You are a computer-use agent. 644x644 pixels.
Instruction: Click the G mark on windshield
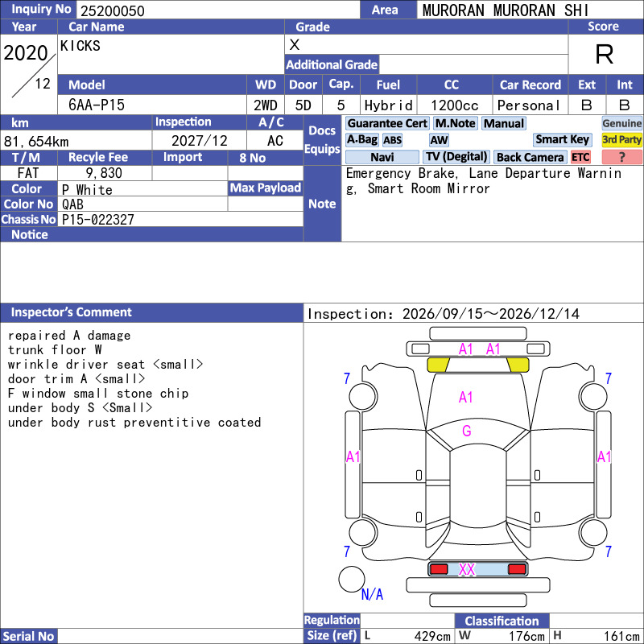(467, 431)
